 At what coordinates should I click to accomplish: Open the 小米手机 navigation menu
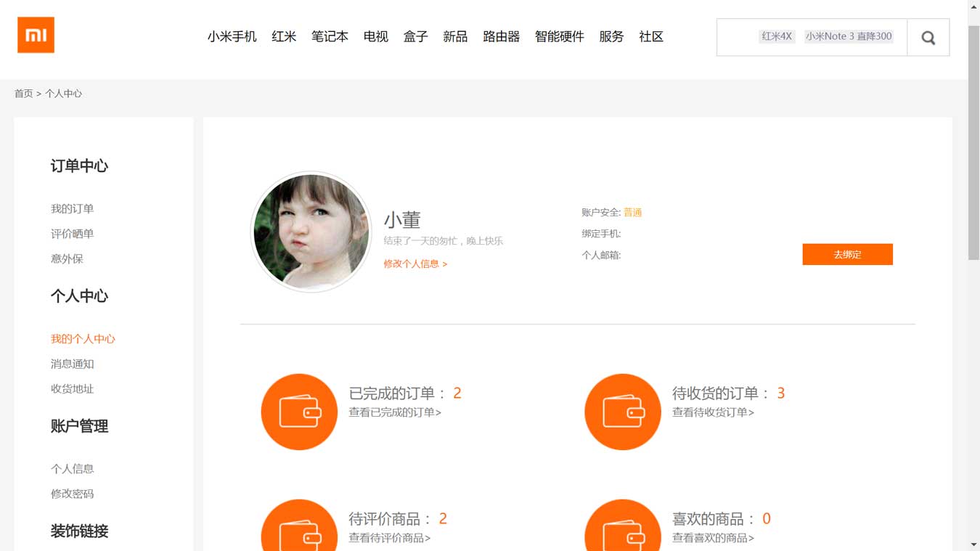(x=232, y=36)
